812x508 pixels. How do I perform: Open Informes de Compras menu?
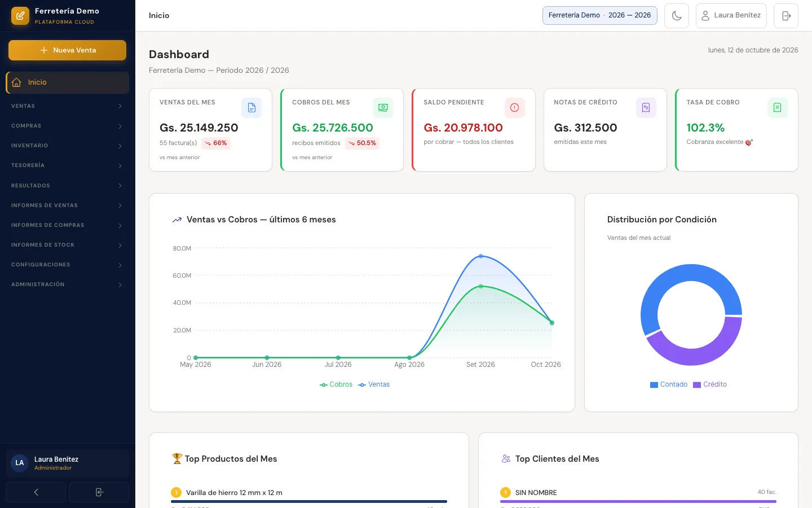click(x=67, y=225)
